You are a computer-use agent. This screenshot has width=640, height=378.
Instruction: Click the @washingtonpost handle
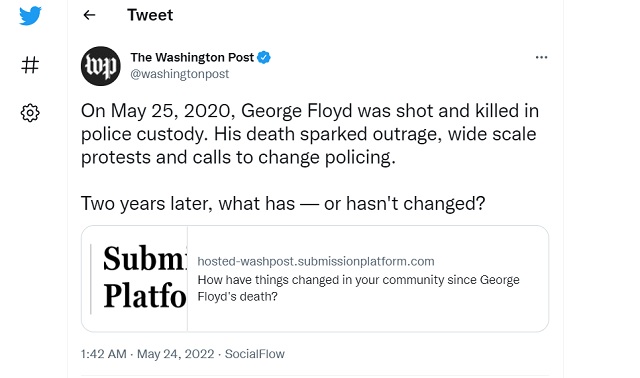click(x=180, y=74)
